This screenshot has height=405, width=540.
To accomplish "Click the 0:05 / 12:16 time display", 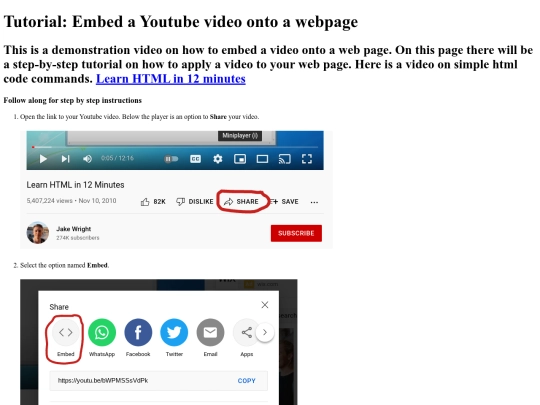I will pyautogui.click(x=117, y=158).
